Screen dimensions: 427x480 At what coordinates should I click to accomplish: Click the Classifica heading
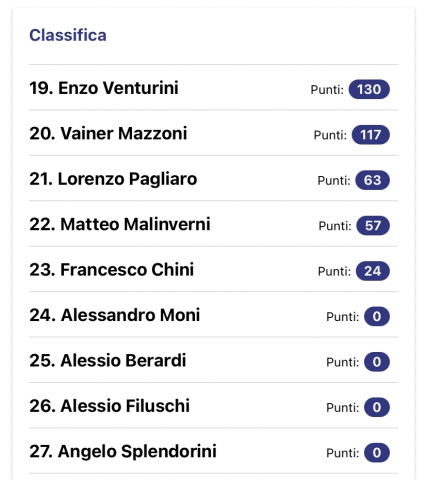click(x=68, y=35)
